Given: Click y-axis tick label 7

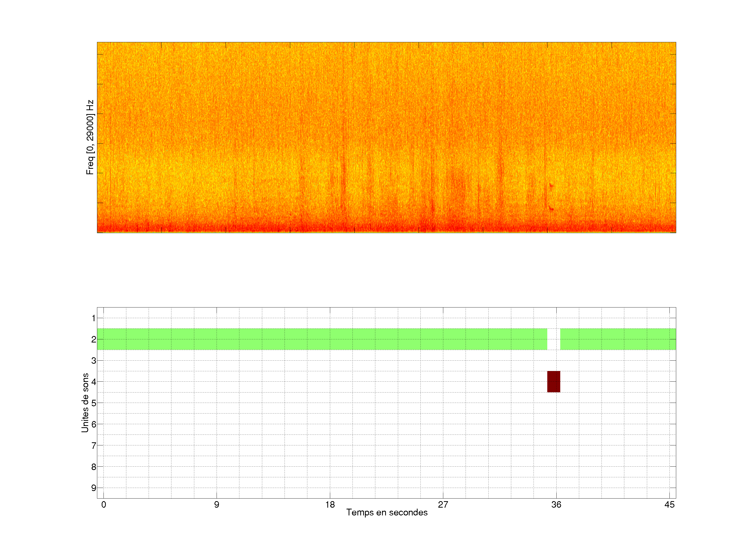Looking at the screenshot, I should (94, 446).
